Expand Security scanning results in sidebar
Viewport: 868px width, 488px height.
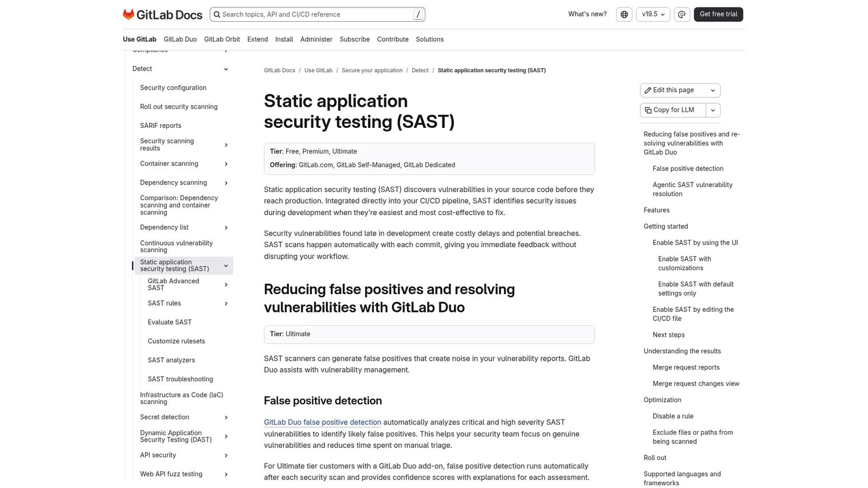coord(226,145)
